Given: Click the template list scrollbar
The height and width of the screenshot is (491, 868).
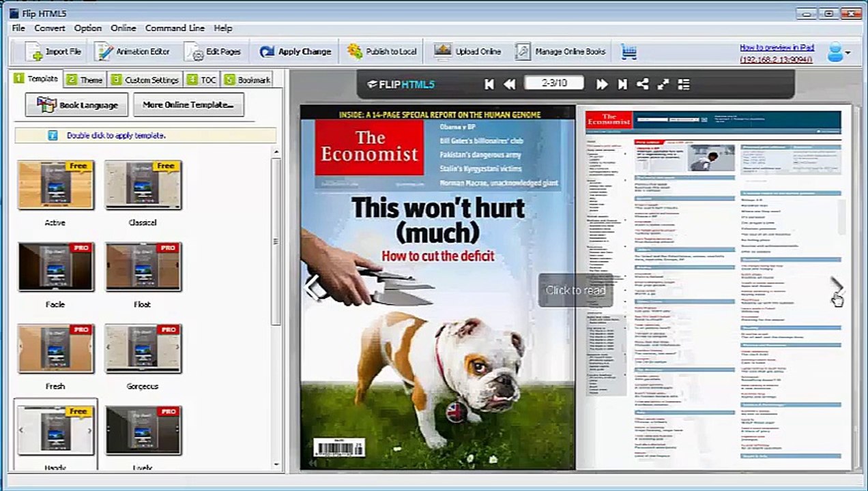Looking at the screenshot, I should click(276, 242).
